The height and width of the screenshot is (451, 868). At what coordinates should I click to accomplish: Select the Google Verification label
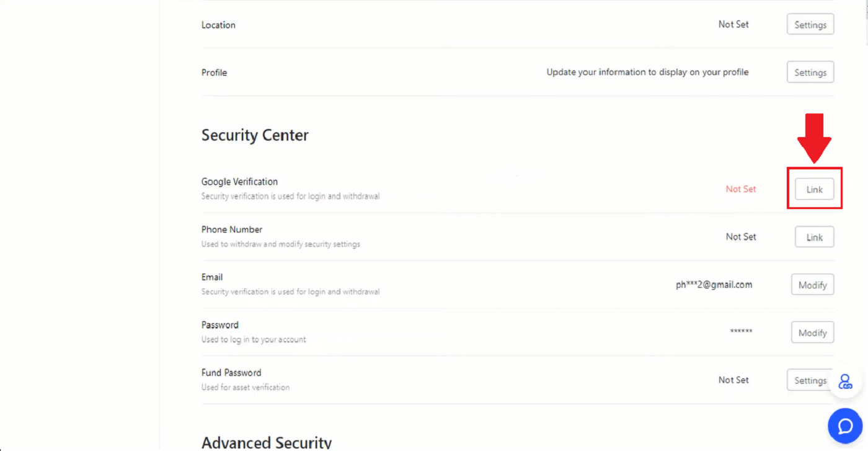(x=239, y=182)
